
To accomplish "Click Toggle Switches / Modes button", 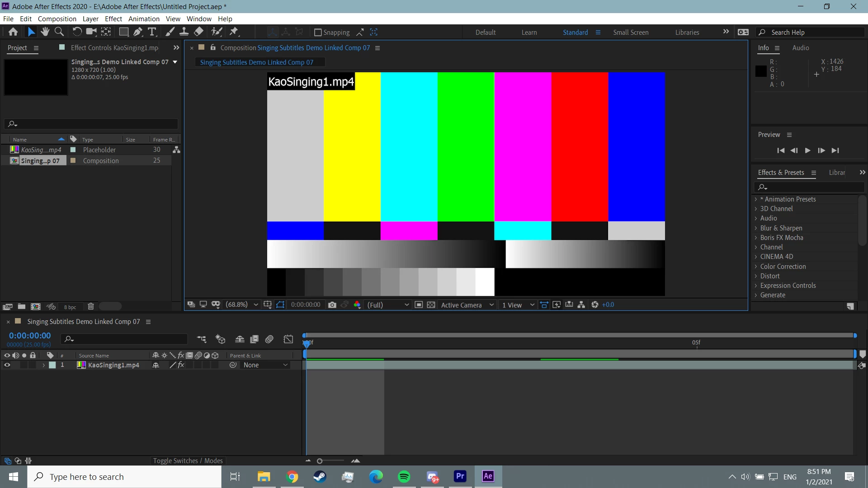I will [188, 461].
